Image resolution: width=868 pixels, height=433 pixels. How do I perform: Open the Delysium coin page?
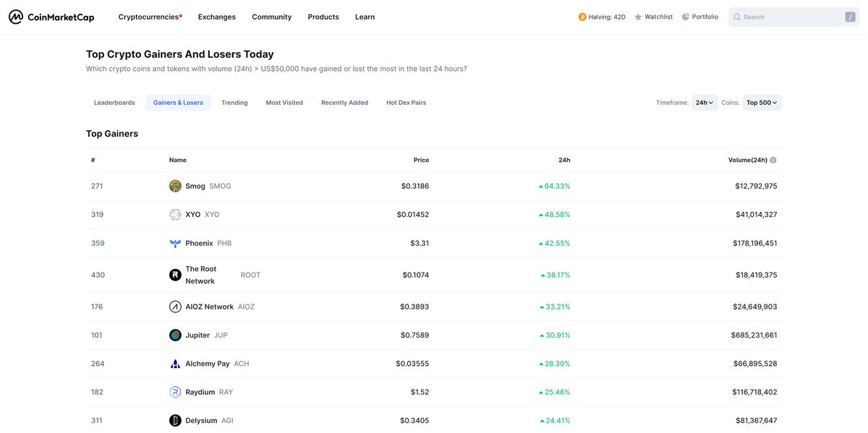[x=201, y=421]
